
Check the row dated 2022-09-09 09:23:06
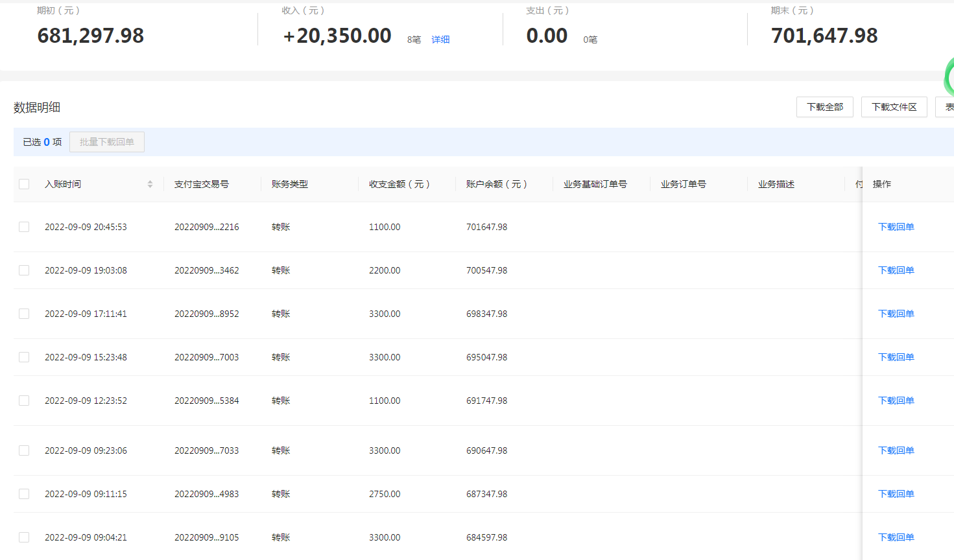[x=24, y=450]
